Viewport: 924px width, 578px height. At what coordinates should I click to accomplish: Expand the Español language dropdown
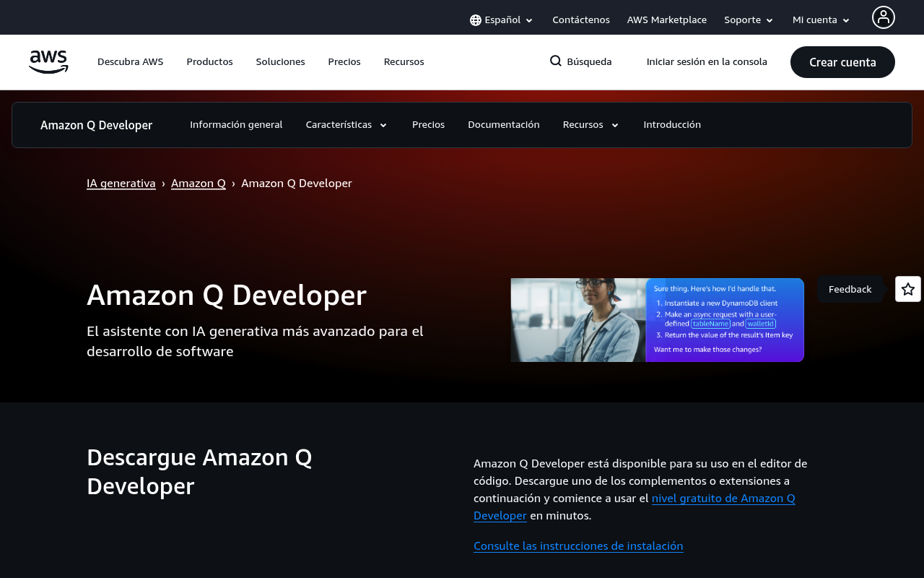tap(503, 19)
